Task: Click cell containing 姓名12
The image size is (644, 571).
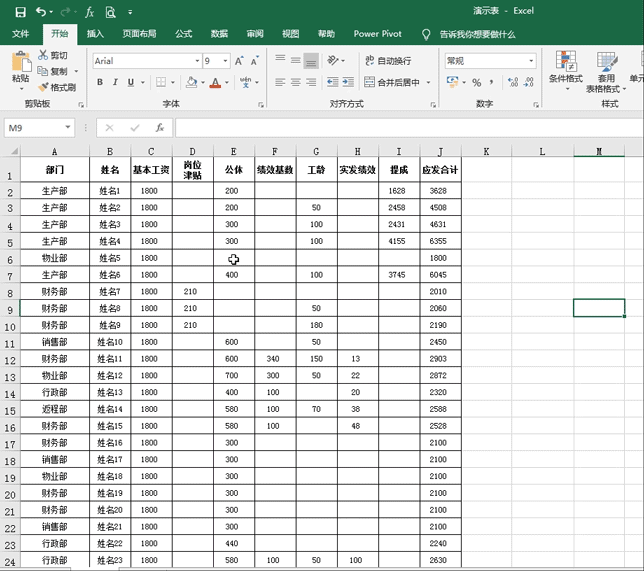Action: tap(110, 375)
